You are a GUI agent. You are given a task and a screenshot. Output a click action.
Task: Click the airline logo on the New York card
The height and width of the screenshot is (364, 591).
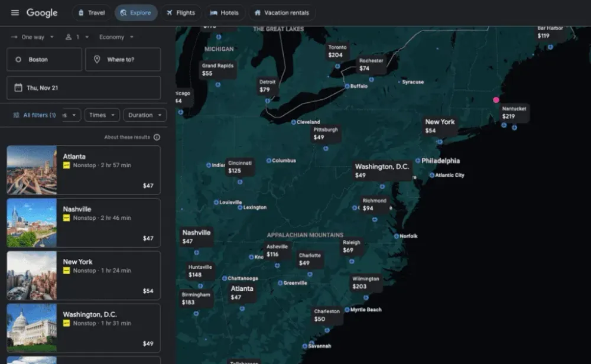click(x=66, y=271)
